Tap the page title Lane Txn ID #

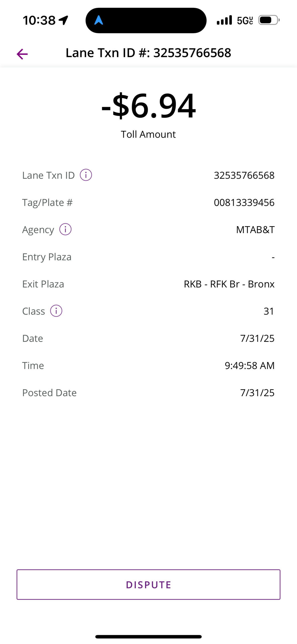(x=148, y=53)
